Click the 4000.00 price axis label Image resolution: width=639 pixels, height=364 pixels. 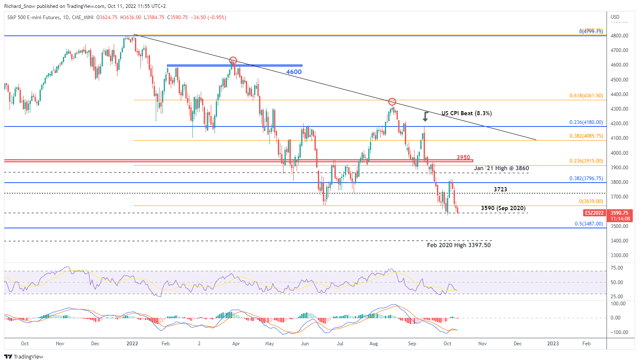coord(619,153)
